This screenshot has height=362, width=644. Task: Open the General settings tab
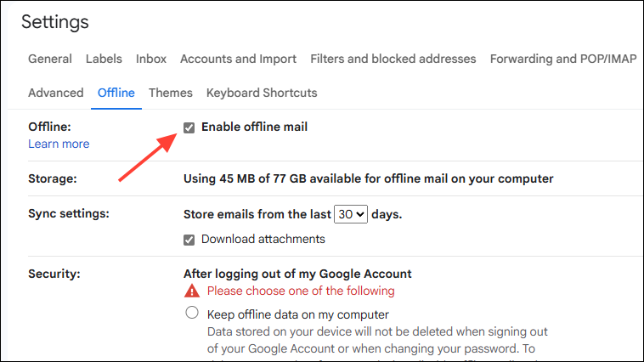click(x=49, y=59)
